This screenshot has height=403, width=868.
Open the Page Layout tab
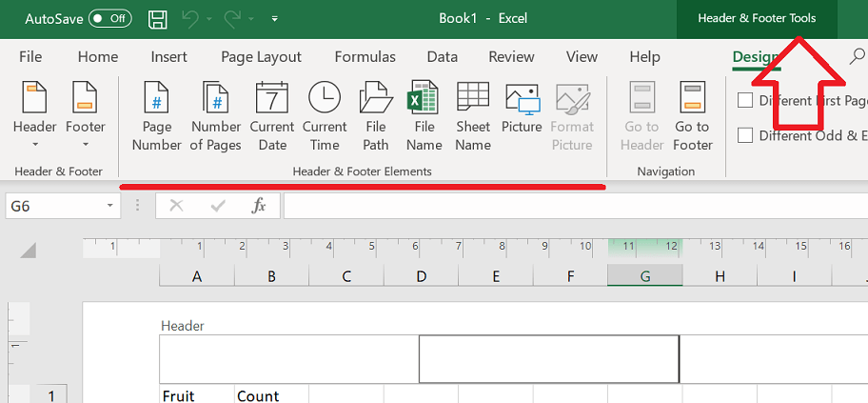261,57
